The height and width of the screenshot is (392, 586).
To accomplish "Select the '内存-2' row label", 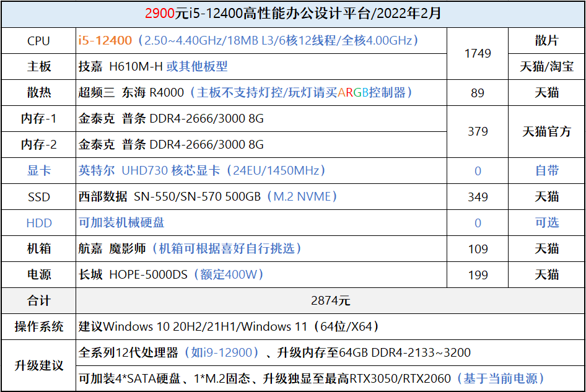I will [x=38, y=144].
